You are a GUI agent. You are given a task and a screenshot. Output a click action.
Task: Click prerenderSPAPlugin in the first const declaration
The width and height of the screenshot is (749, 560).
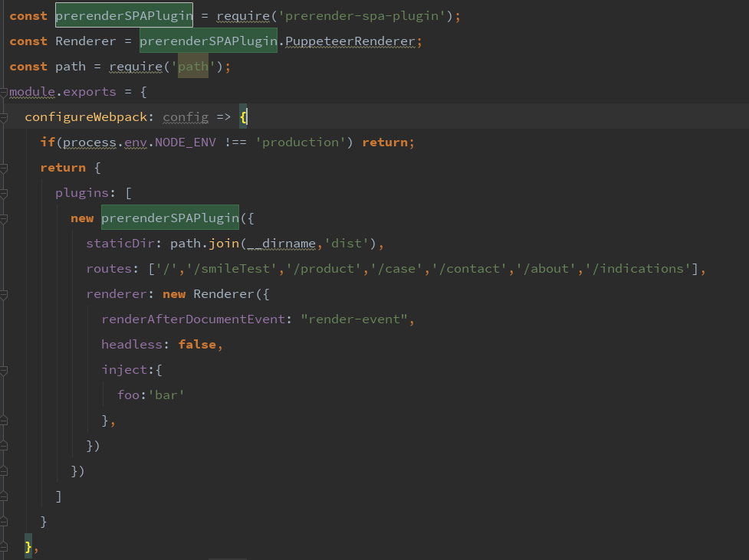(124, 16)
